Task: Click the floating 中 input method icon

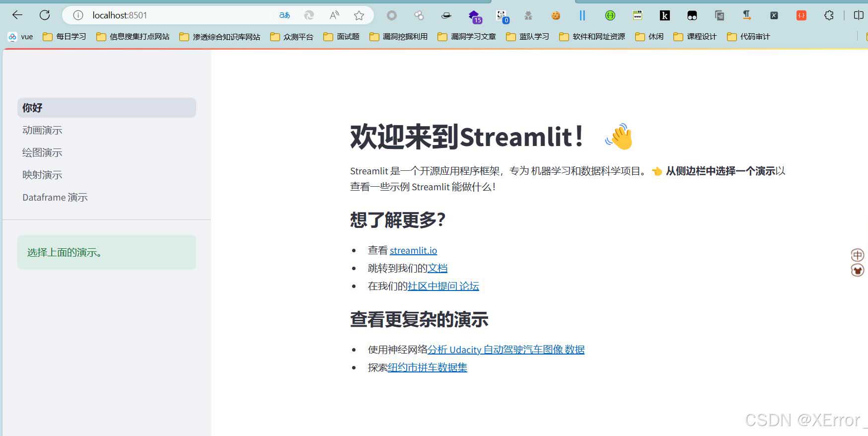Action: click(858, 255)
